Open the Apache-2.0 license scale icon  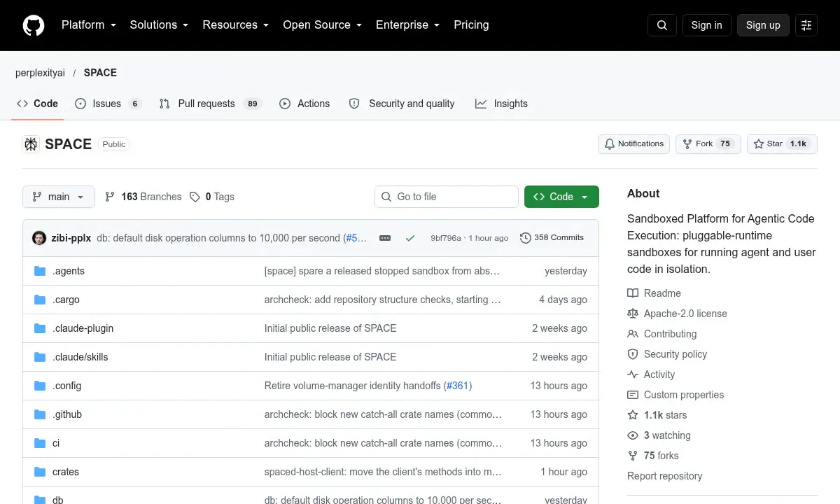(x=633, y=314)
